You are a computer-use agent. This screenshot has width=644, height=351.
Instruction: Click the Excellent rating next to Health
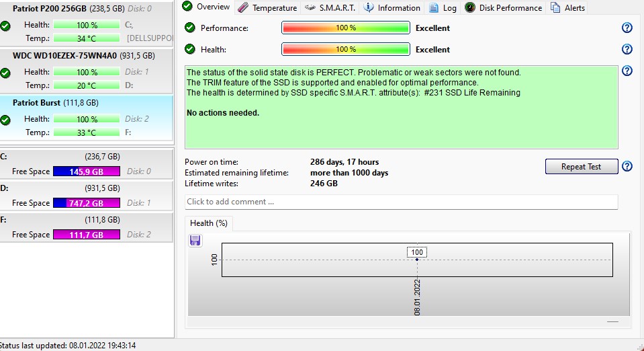click(432, 49)
